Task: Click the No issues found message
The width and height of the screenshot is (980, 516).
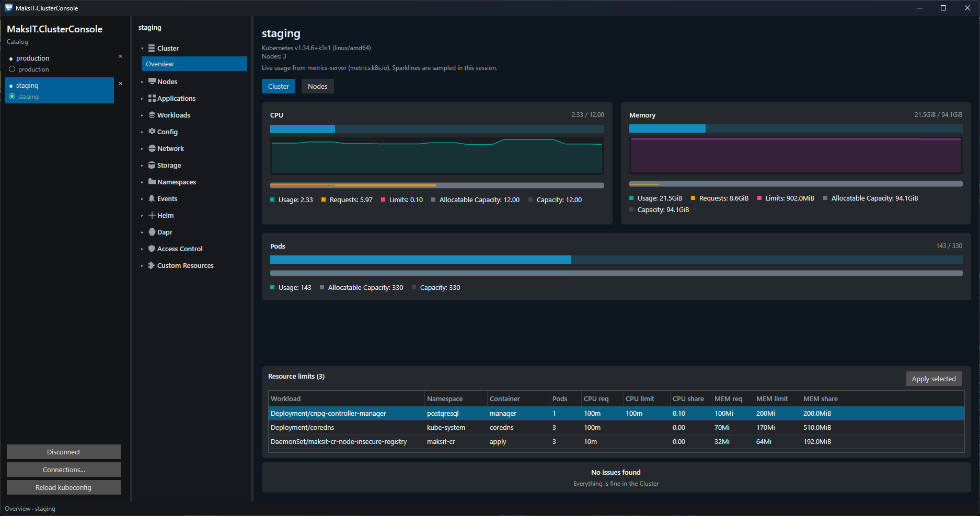Action: coord(616,472)
